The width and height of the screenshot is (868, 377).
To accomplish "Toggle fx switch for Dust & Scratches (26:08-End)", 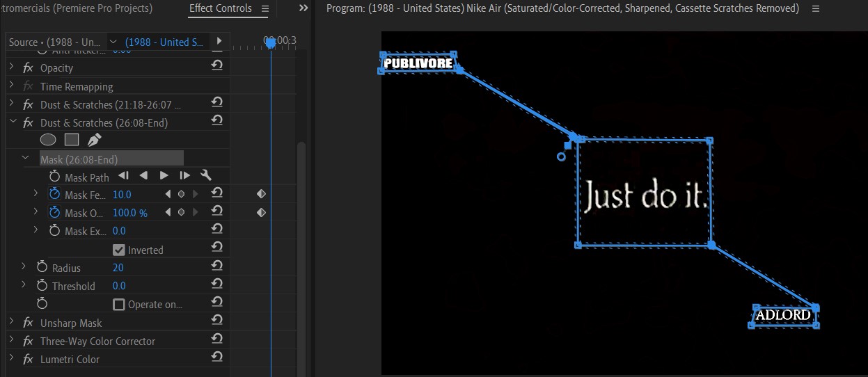I will coord(29,122).
